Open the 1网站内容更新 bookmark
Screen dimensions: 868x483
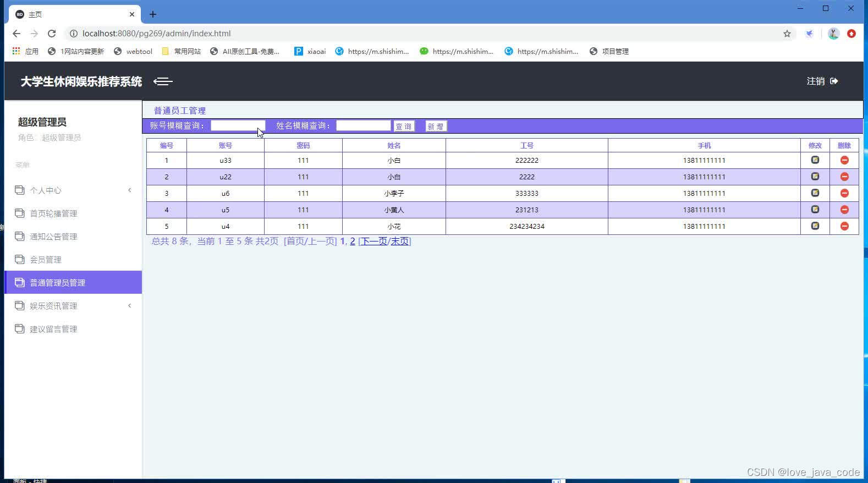(x=76, y=51)
